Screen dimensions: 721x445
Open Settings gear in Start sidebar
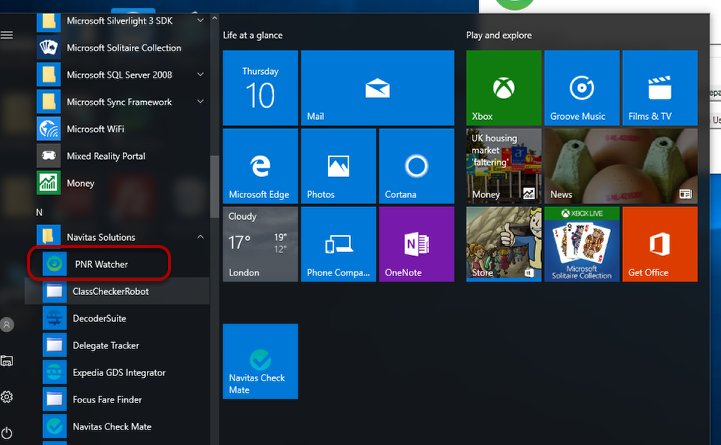pyautogui.click(x=7, y=397)
